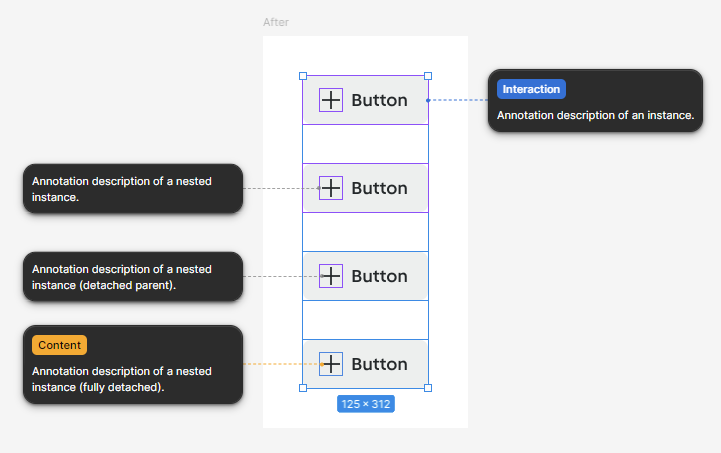Open annotation describing an instance
Screen dimensions: 721x453
(x=595, y=101)
